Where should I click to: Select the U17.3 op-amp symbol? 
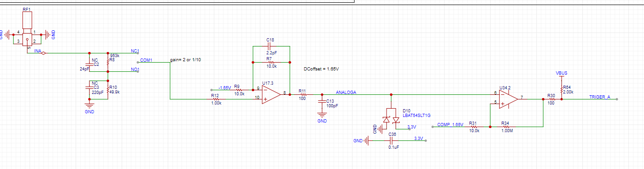pos(271,93)
